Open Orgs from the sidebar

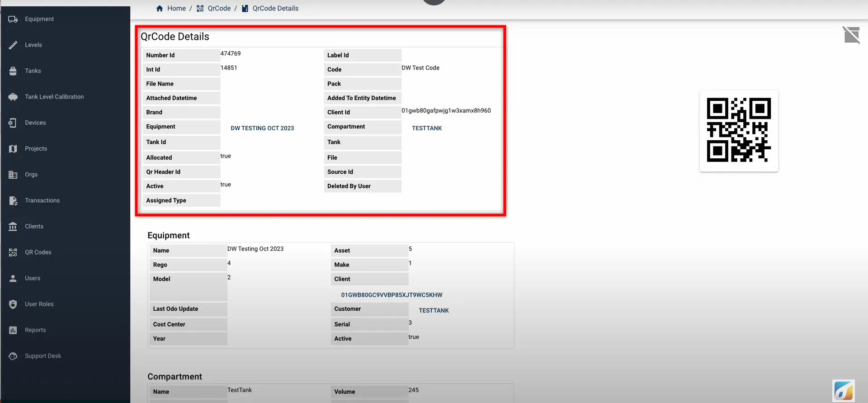(31, 175)
